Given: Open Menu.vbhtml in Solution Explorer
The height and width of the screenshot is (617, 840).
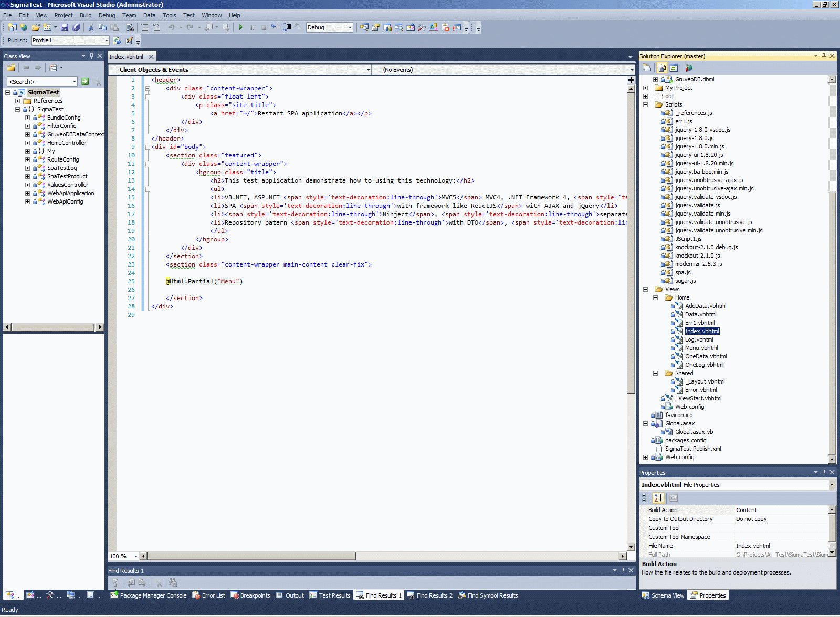Looking at the screenshot, I should point(701,348).
